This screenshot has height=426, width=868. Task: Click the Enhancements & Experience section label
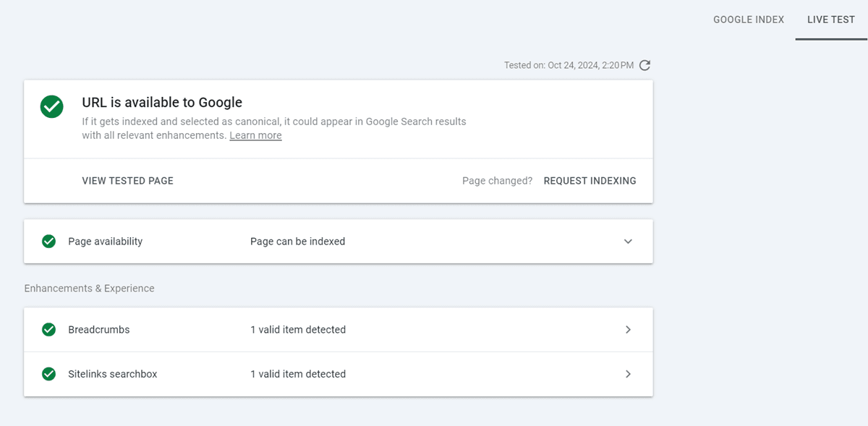coord(89,288)
